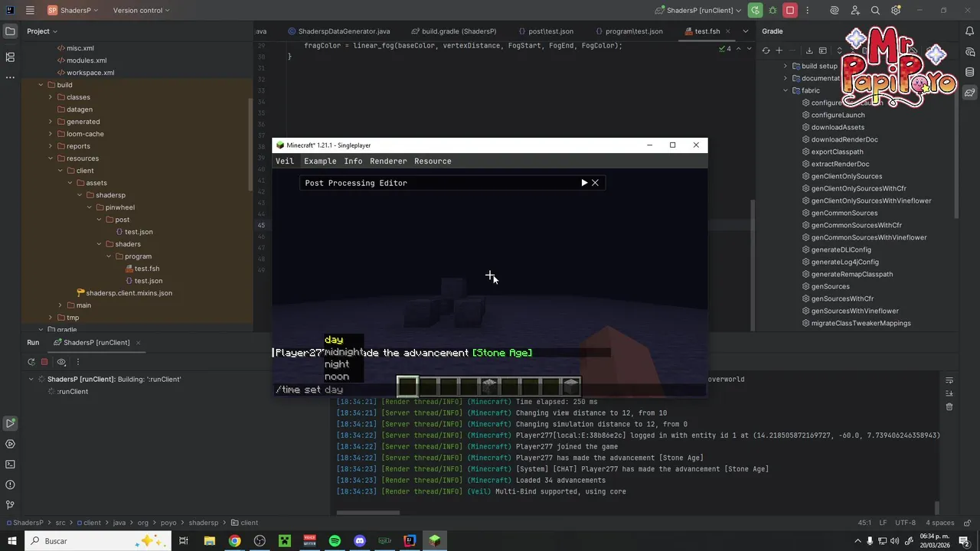Open Git version control tool window
The height and width of the screenshot is (551, 980).
coord(10,505)
